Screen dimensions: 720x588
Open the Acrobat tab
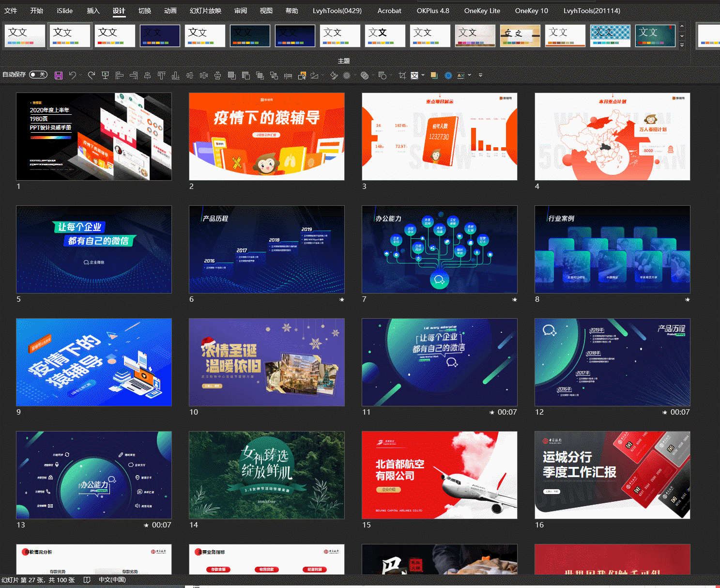pos(389,11)
